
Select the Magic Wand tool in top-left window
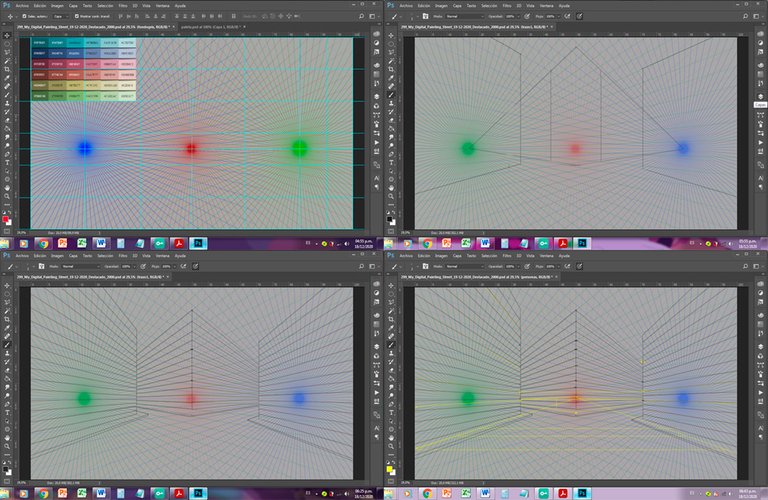(x=7, y=61)
